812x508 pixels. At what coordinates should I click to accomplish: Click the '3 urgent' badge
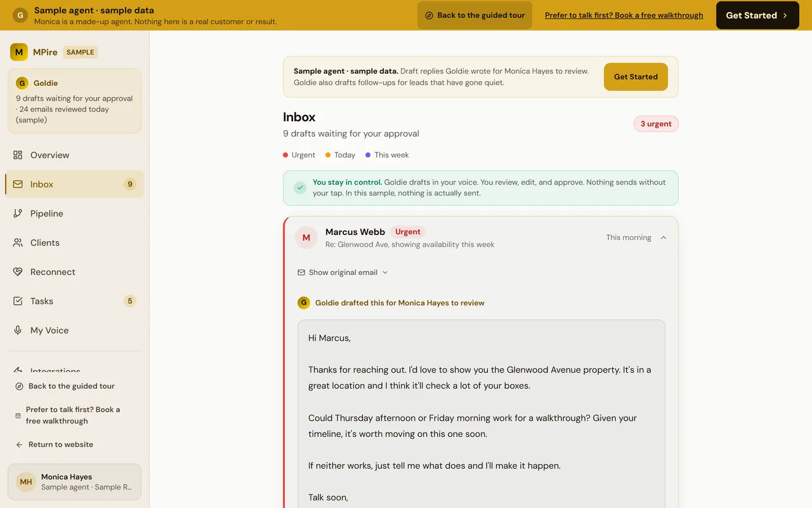pyautogui.click(x=656, y=124)
